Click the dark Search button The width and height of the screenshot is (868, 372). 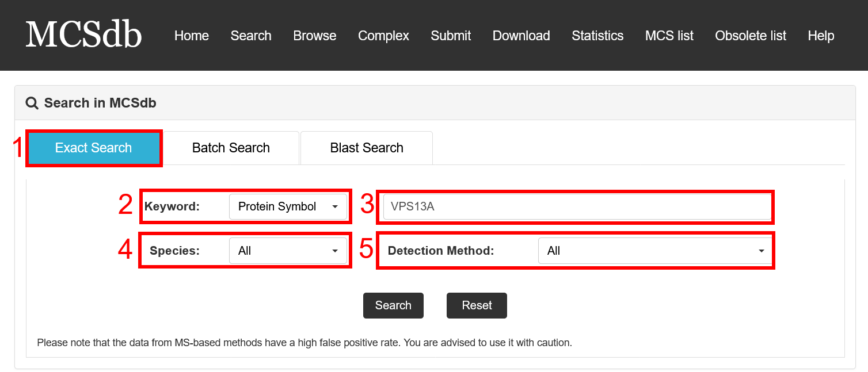(393, 305)
